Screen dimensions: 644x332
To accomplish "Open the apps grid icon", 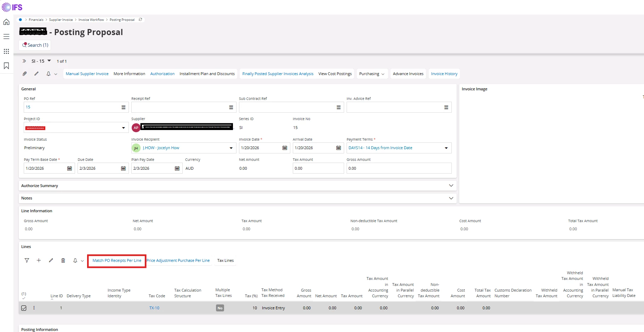I will coord(6,51).
